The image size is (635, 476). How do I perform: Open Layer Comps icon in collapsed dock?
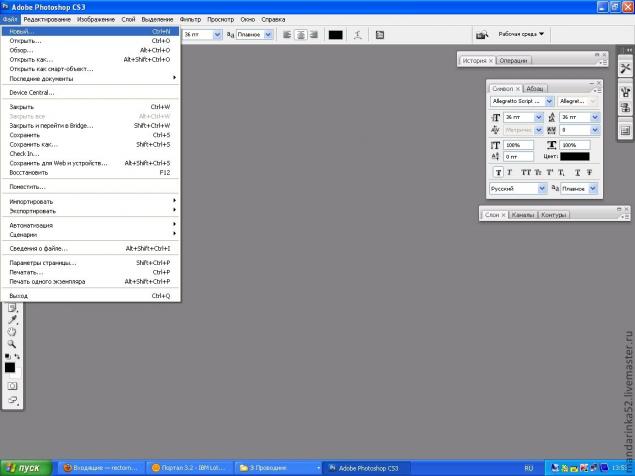pyautogui.click(x=625, y=130)
